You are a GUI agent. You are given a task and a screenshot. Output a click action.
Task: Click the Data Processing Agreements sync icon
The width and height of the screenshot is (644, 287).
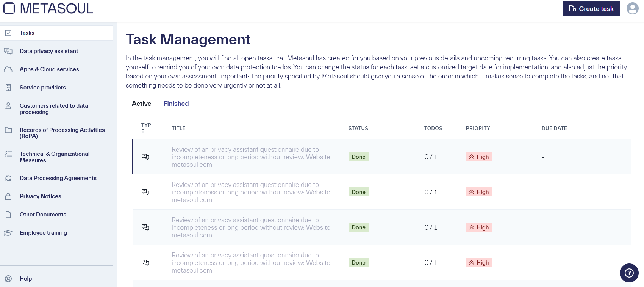coord(8,178)
